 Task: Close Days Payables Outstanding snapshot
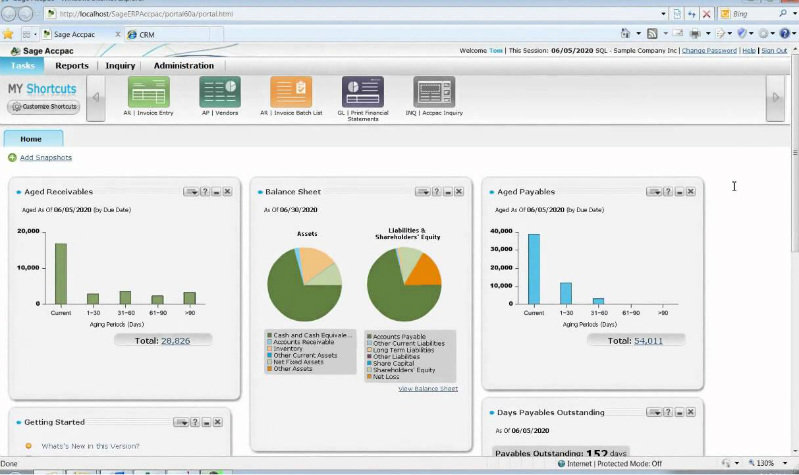[x=690, y=412]
